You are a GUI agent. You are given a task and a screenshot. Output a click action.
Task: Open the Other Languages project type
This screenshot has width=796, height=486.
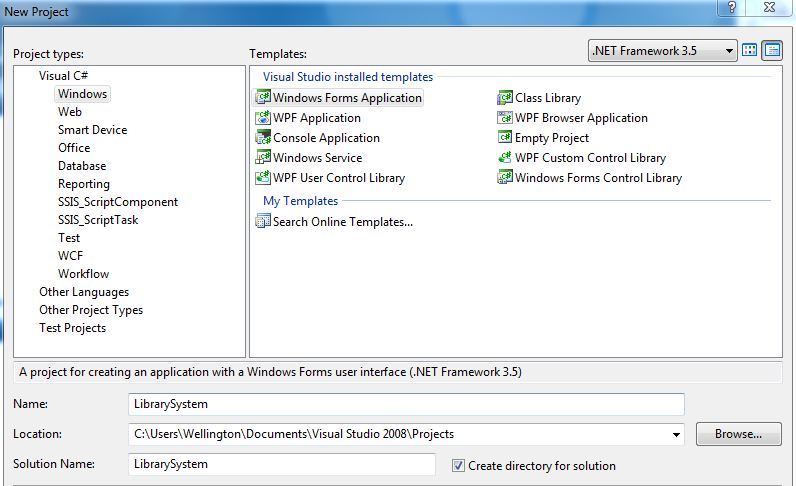(84, 292)
